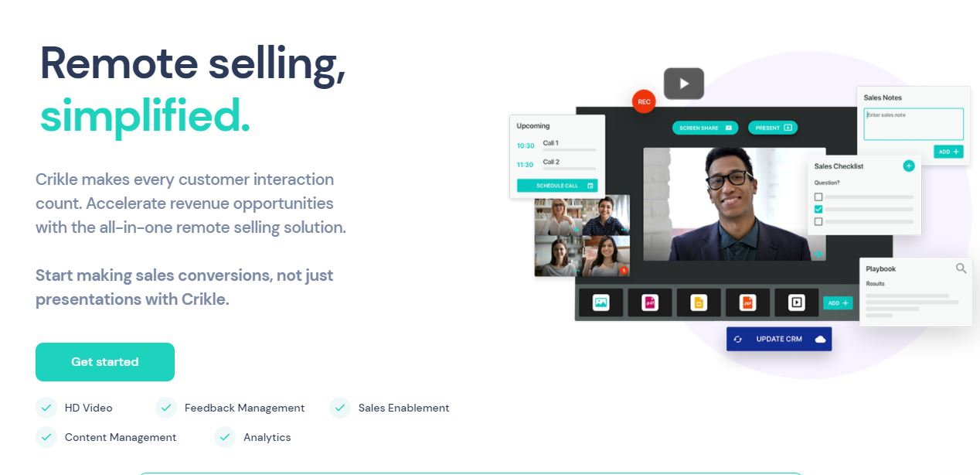Screen dimensions: 980x475
Task: Click the plus icon on the Sales Checklist
Action: tap(908, 166)
